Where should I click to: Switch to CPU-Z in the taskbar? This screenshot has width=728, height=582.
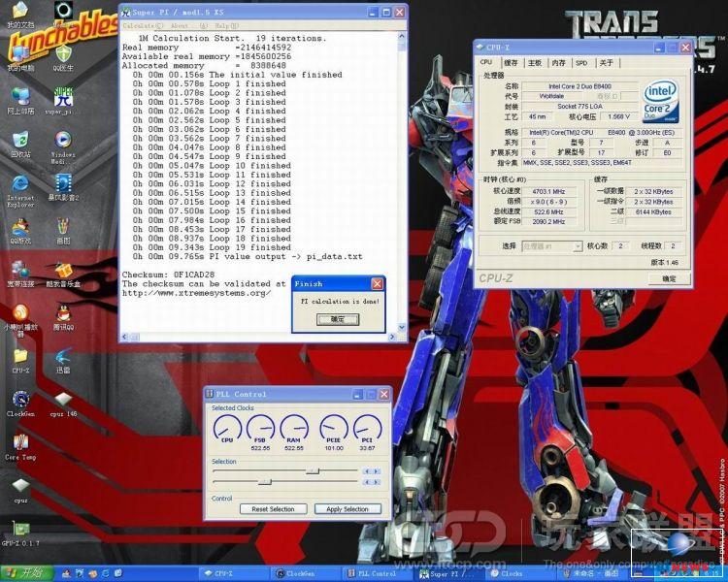pyautogui.click(x=232, y=573)
